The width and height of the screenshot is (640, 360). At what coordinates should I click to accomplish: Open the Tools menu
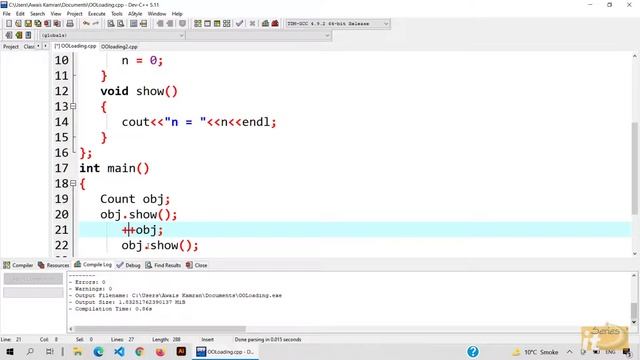pyautogui.click(x=117, y=14)
